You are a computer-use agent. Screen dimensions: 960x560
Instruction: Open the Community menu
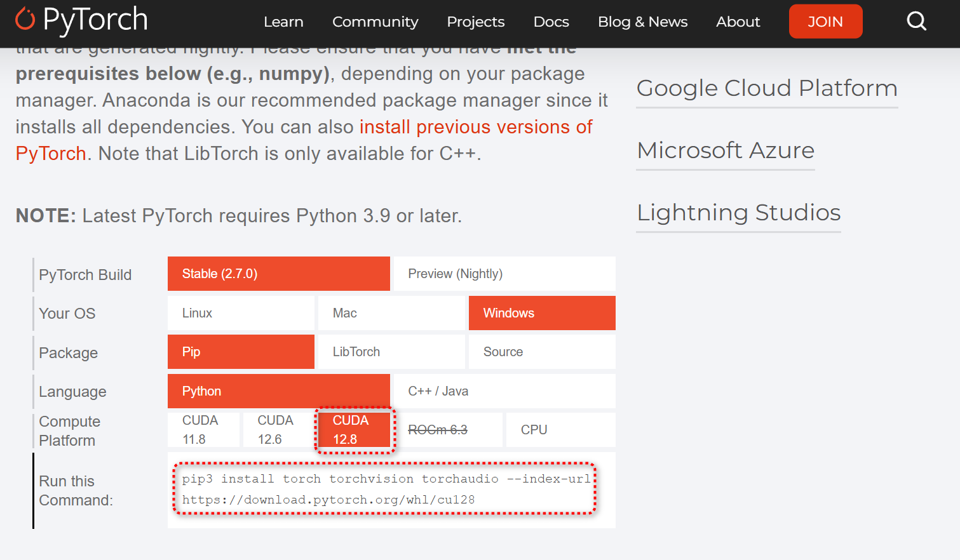point(375,22)
